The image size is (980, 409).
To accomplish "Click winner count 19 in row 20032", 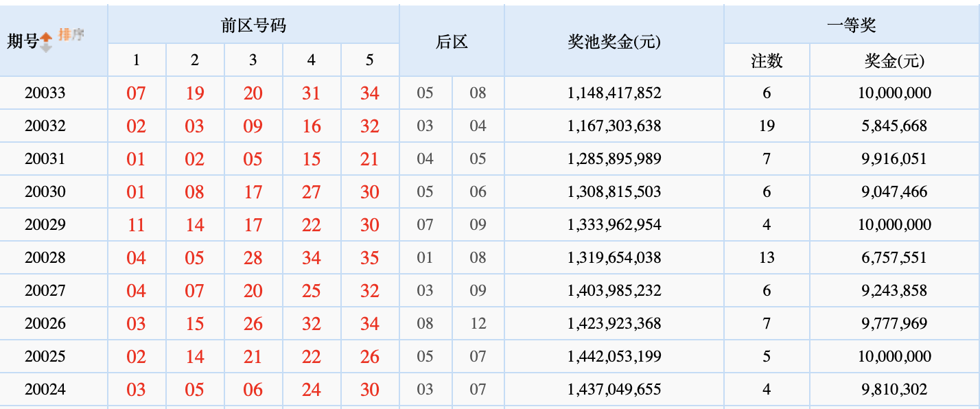I will coord(767,126).
